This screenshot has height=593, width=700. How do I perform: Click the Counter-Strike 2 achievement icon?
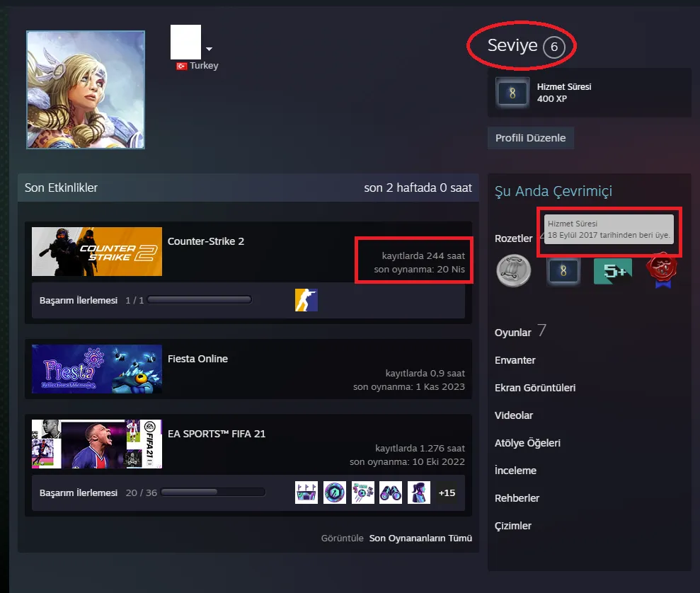tap(306, 300)
